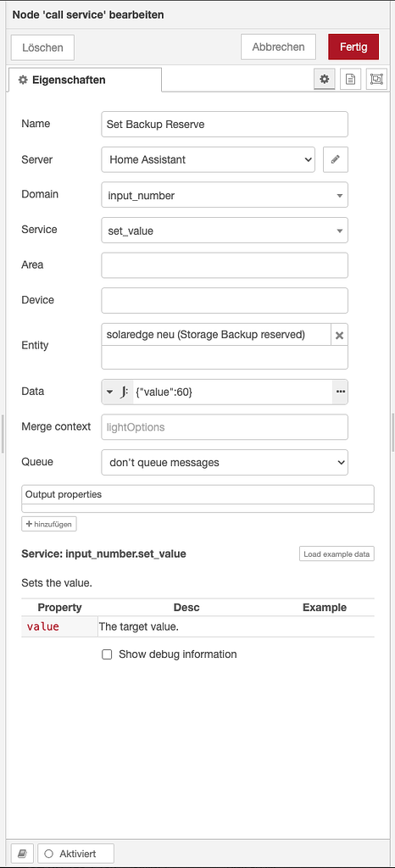Open the Service set_value dropdown
Screen dimensions: 395x868
click(x=225, y=231)
